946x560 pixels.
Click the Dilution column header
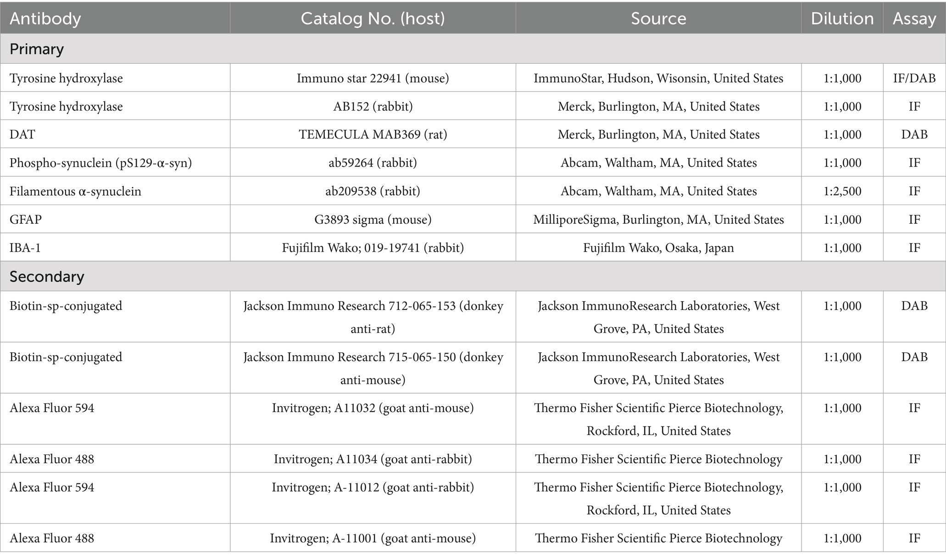point(842,19)
